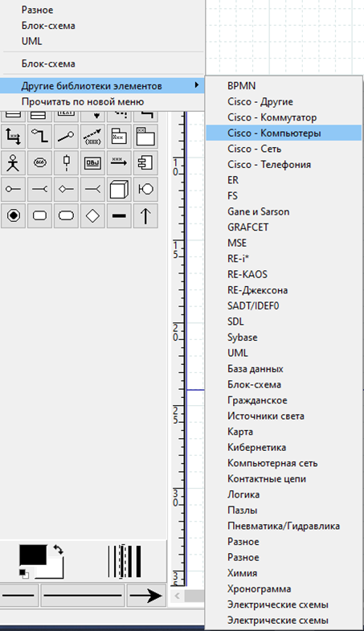Expand submenu arrow of Другие библиотеки элементов

pos(196,85)
